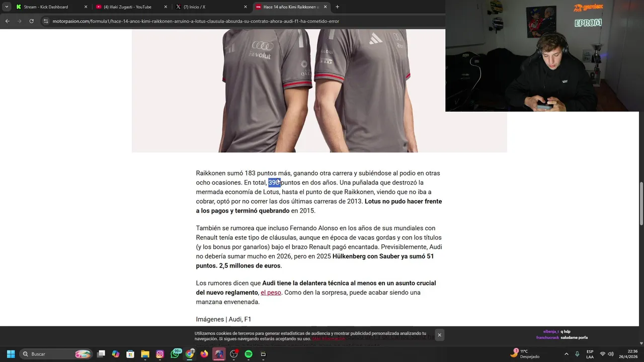The image size is (644, 362).
Task: Close the Kimi Raikkonen article tab
Action: point(325,7)
